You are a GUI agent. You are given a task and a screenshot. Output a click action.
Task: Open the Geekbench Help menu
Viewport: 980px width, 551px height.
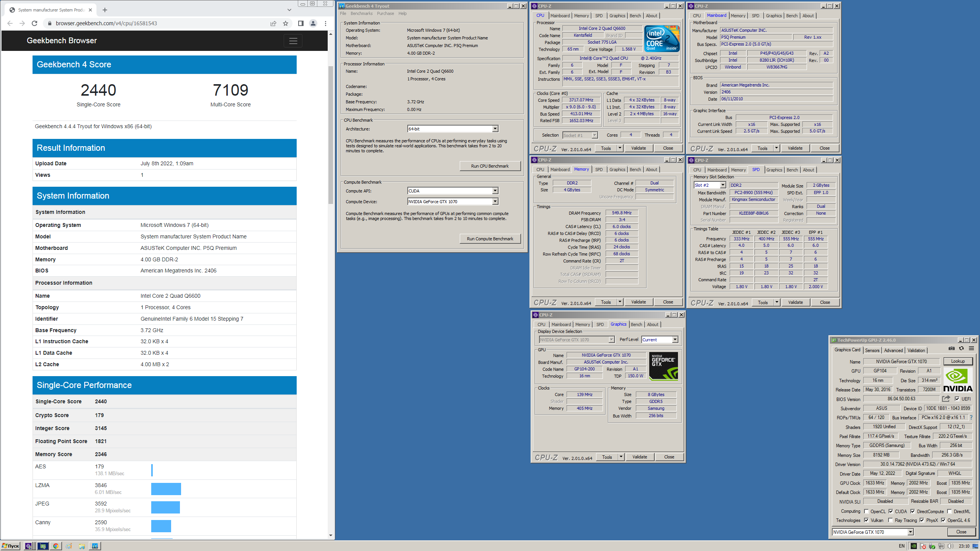[402, 13]
